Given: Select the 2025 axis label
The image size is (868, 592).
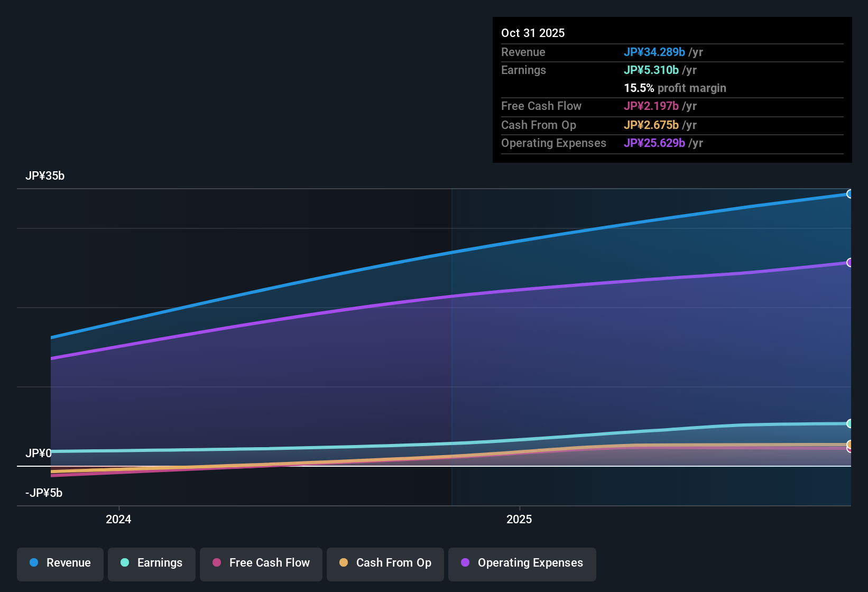Looking at the screenshot, I should (520, 519).
